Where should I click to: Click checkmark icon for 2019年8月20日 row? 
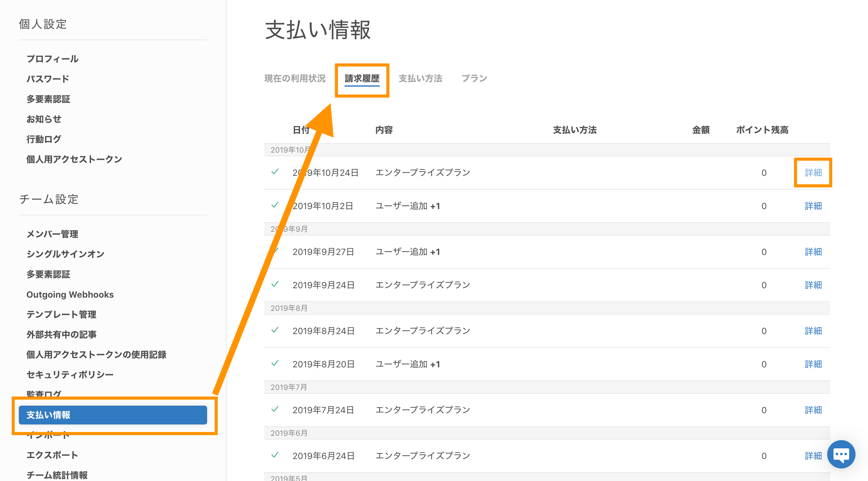pyautogui.click(x=275, y=363)
